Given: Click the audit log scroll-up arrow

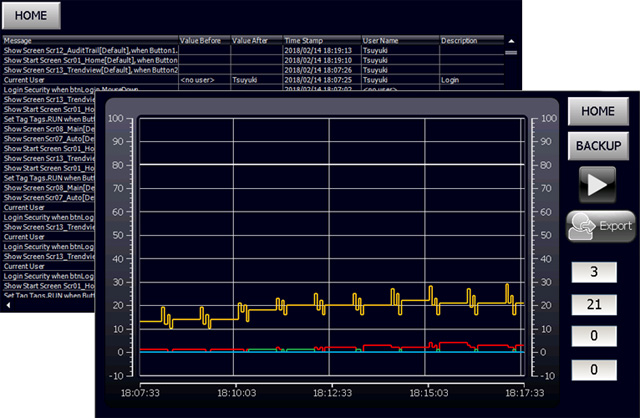Looking at the screenshot, I should (x=511, y=41).
